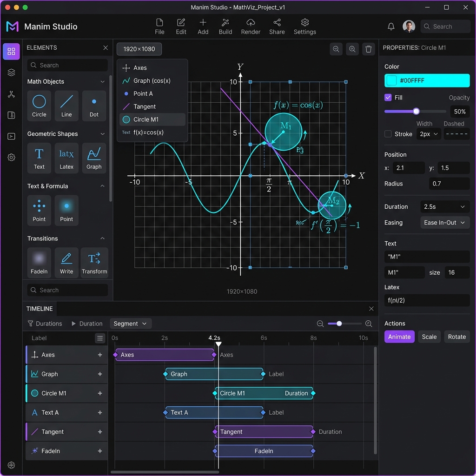This screenshot has width=476, height=476.
Task: Open the terminal sidebar panel
Action: click(x=11, y=136)
